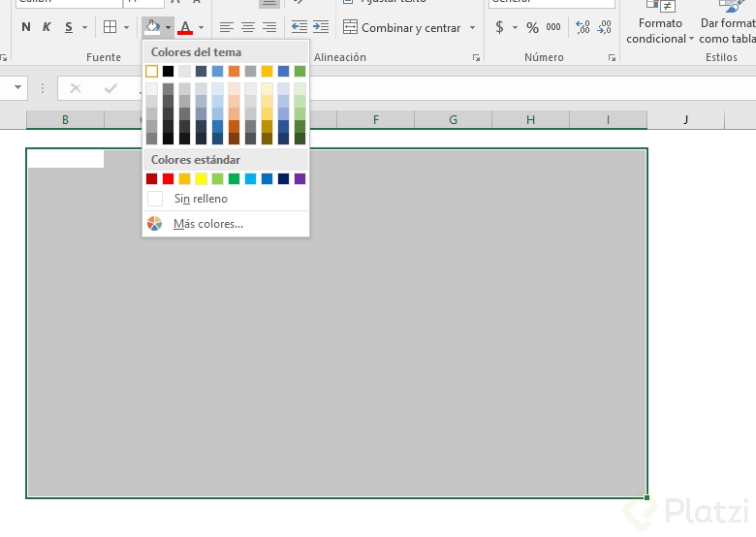Select column F header
The width and height of the screenshot is (756, 537).
[376, 119]
